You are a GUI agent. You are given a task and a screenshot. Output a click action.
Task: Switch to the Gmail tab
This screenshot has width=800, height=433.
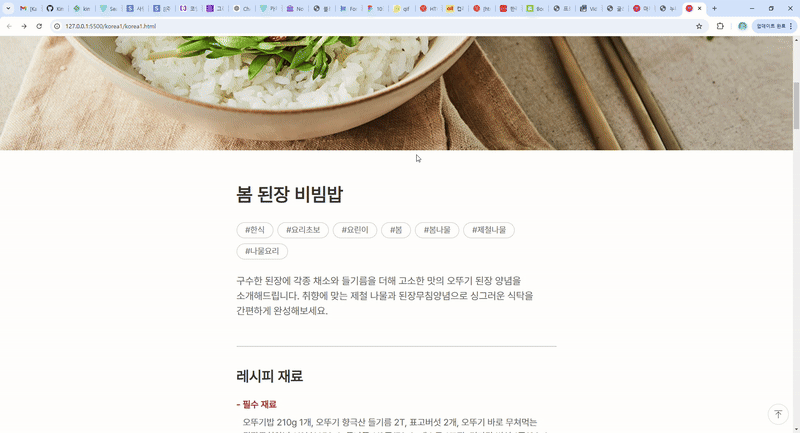tap(28, 9)
